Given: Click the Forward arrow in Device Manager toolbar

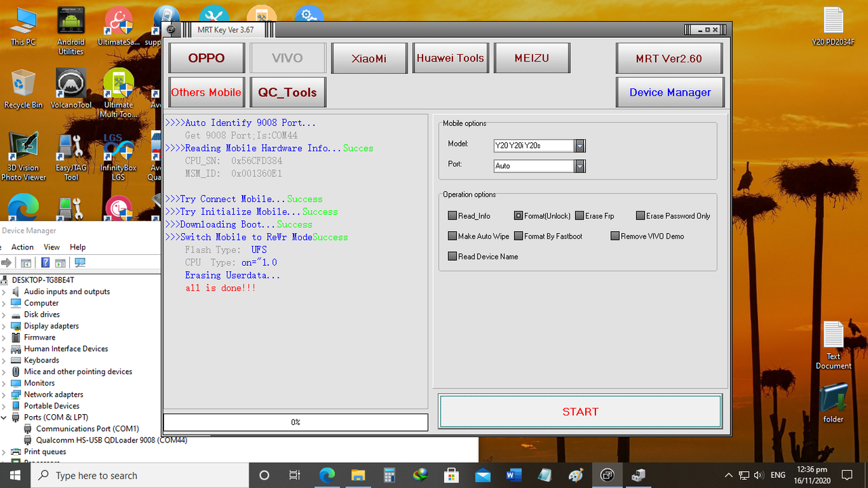Looking at the screenshot, I should pyautogui.click(x=7, y=263).
